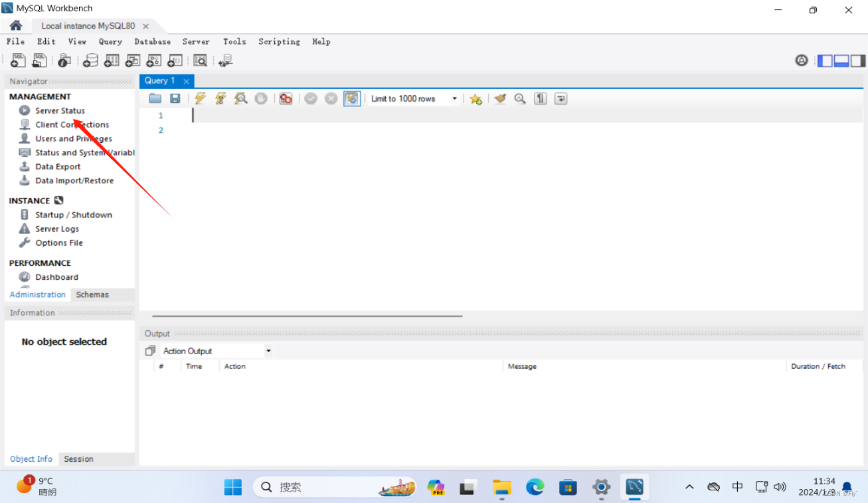Show find panel magnifier icon
This screenshot has height=503, width=868.
pyautogui.click(x=520, y=98)
